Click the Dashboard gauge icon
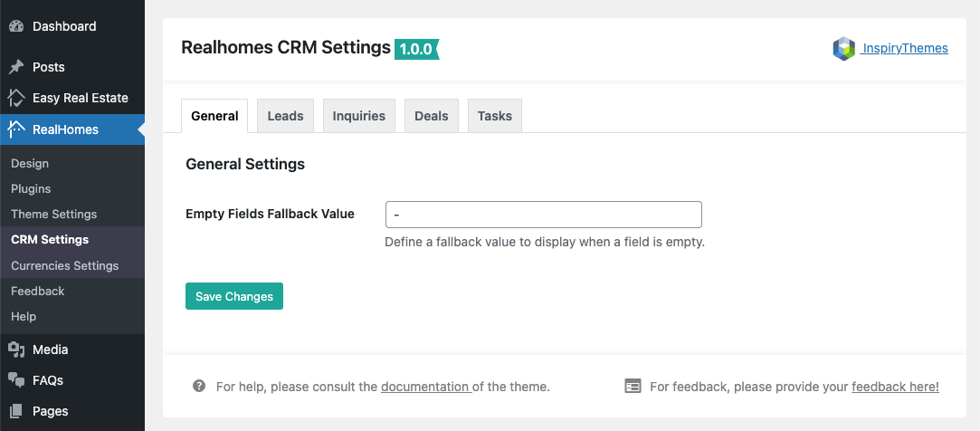The width and height of the screenshot is (980, 431). click(16, 26)
